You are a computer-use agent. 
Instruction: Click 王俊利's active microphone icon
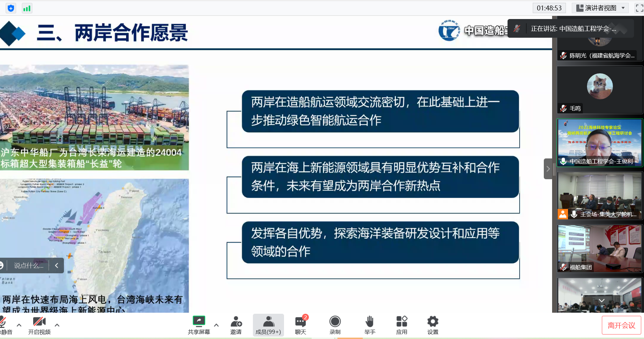[563, 161]
